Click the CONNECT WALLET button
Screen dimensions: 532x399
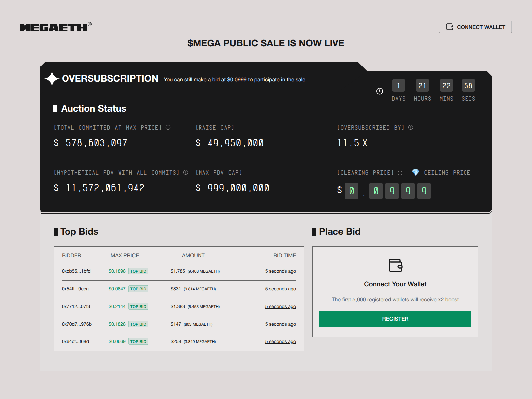click(x=475, y=27)
